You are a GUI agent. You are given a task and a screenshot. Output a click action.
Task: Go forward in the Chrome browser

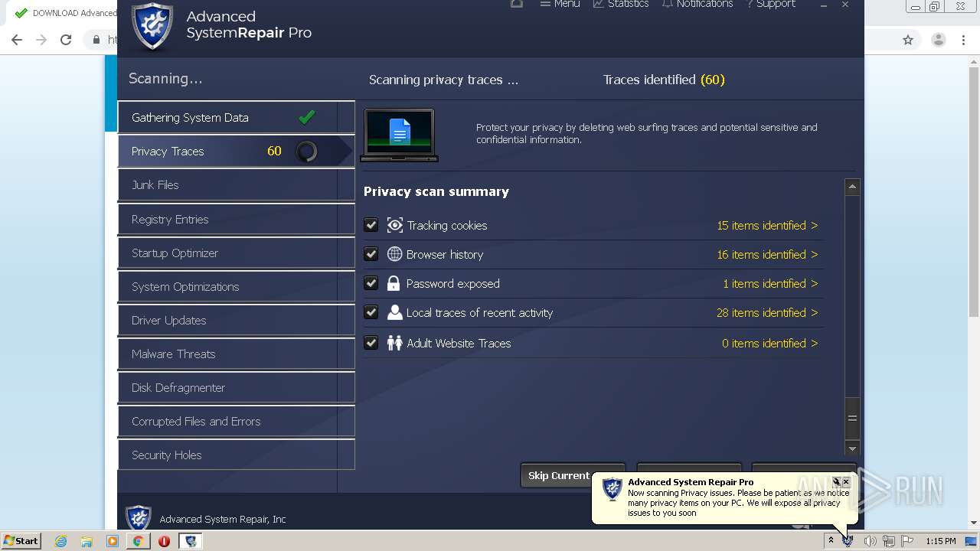(x=41, y=40)
